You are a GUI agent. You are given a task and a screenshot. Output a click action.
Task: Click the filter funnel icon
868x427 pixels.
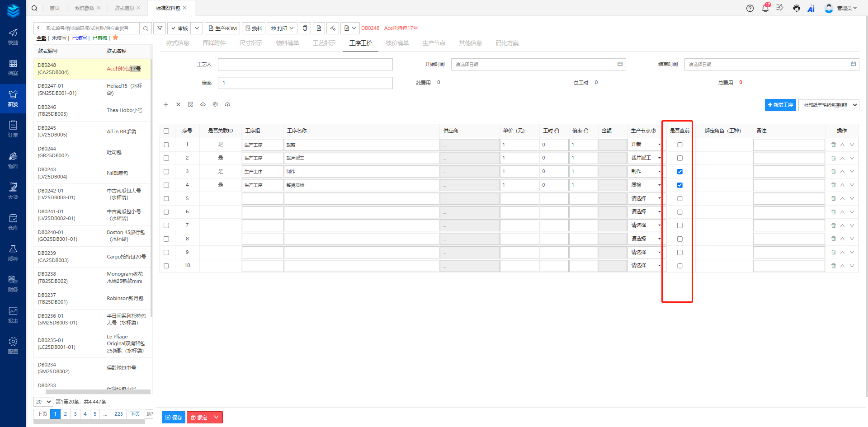[x=160, y=28]
